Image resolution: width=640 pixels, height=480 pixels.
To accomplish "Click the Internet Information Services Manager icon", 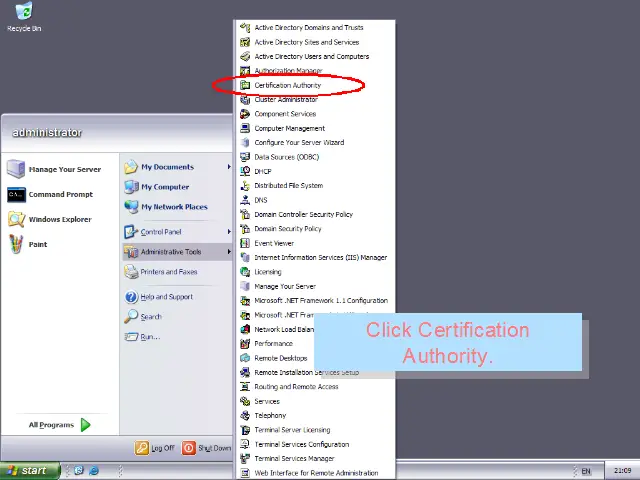I will [x=245, y=258].
